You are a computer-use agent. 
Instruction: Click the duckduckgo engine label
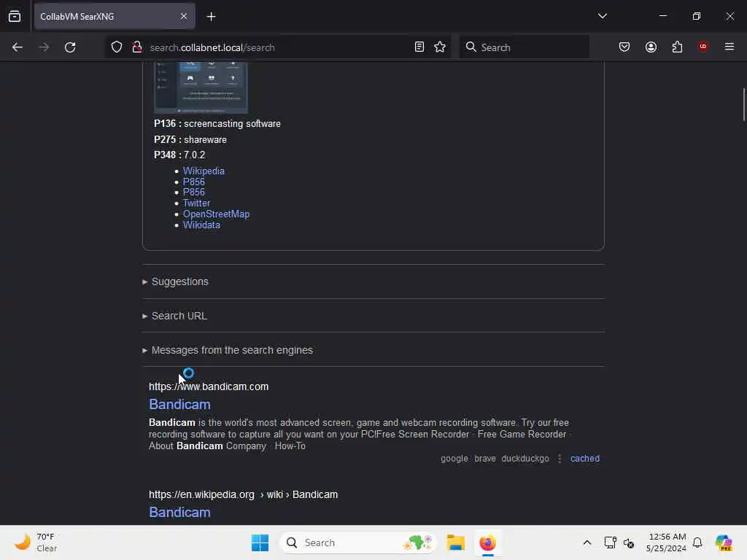pos(525,459)
